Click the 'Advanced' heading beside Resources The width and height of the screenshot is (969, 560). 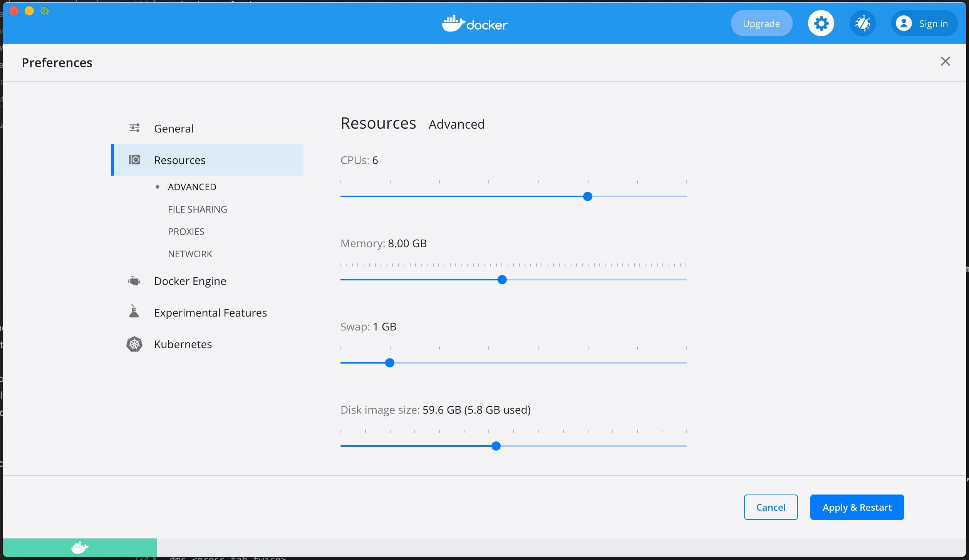click(x=456, y=124)
